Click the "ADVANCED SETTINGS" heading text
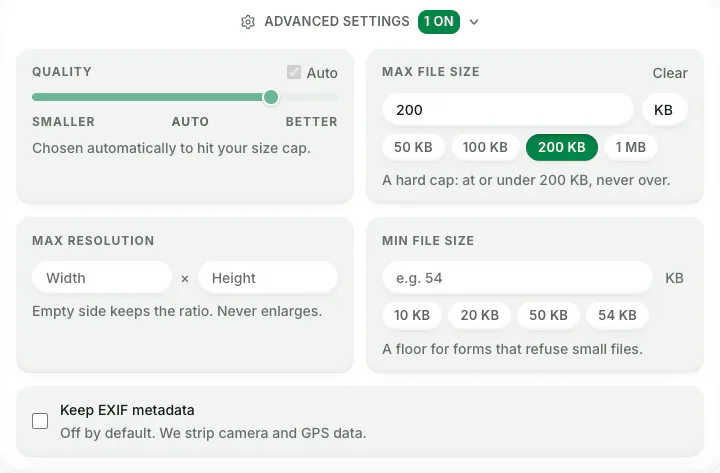Viewport: 720px width, 473px height. pyautogui.click(x=337, y=22)
